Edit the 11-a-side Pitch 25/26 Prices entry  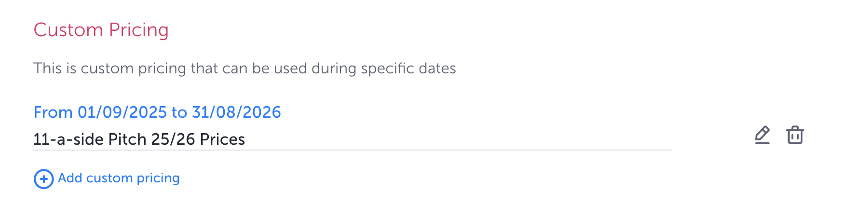coord(762,135)
